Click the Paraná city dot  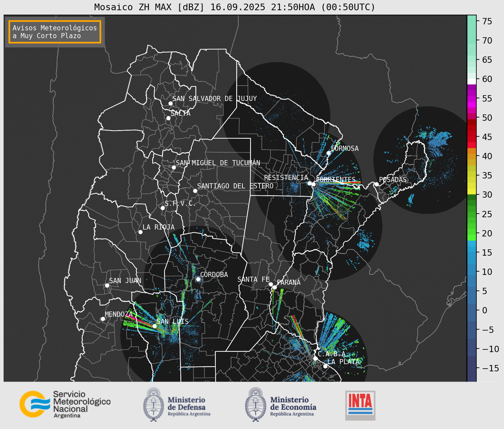click(275, 287)
